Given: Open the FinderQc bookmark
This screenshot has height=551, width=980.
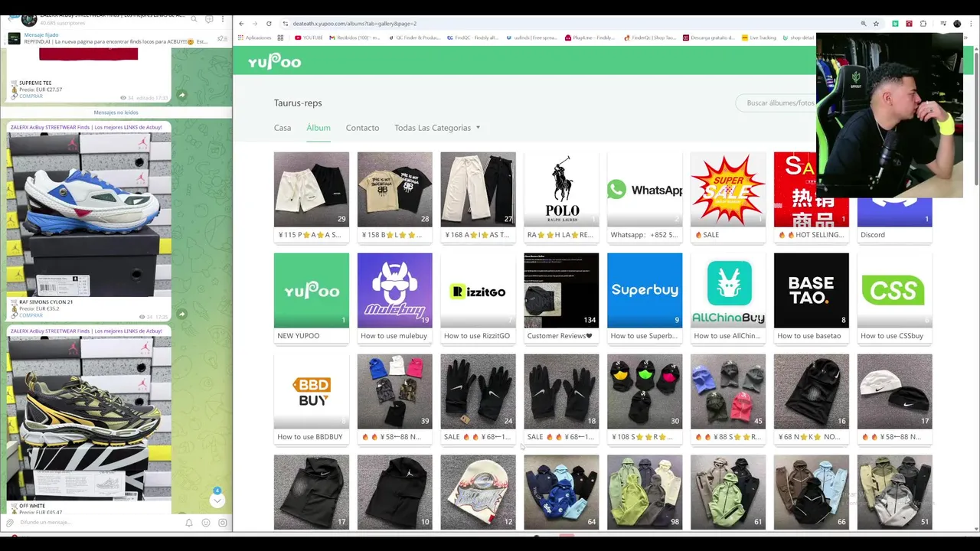Looking at the screenshot, I should (650, 37).
